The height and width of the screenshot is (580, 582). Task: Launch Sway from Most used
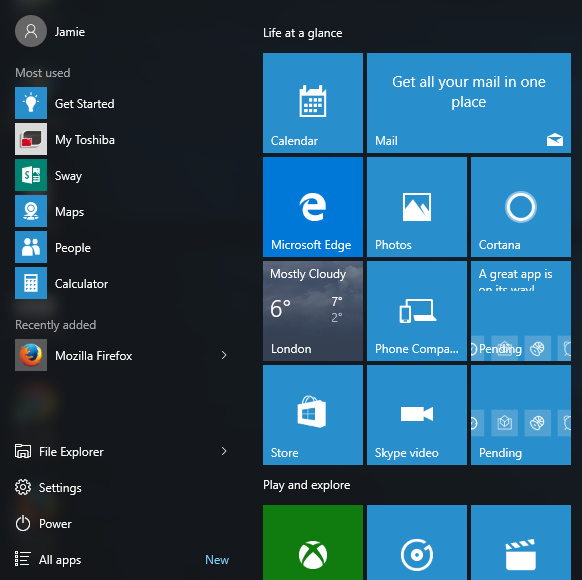pyautogui.click(x=31, y=175)
